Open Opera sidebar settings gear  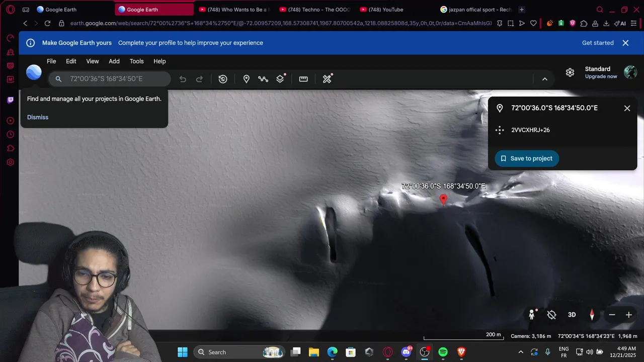[x=10, y=162]
